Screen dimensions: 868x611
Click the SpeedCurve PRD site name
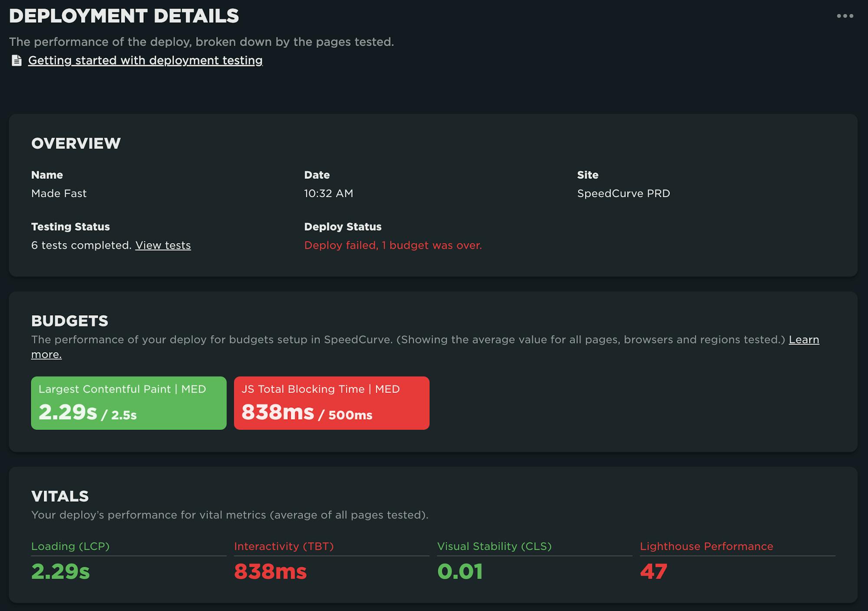(623, 194)
